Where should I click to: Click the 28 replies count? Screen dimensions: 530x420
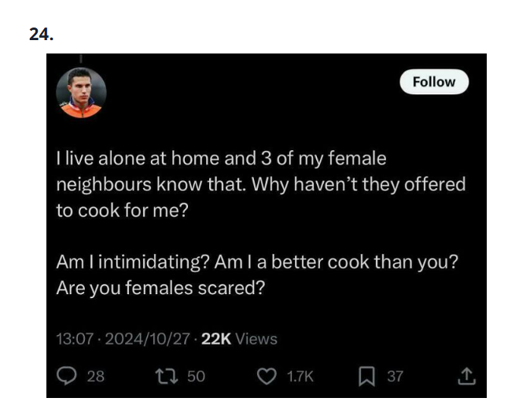95,376
